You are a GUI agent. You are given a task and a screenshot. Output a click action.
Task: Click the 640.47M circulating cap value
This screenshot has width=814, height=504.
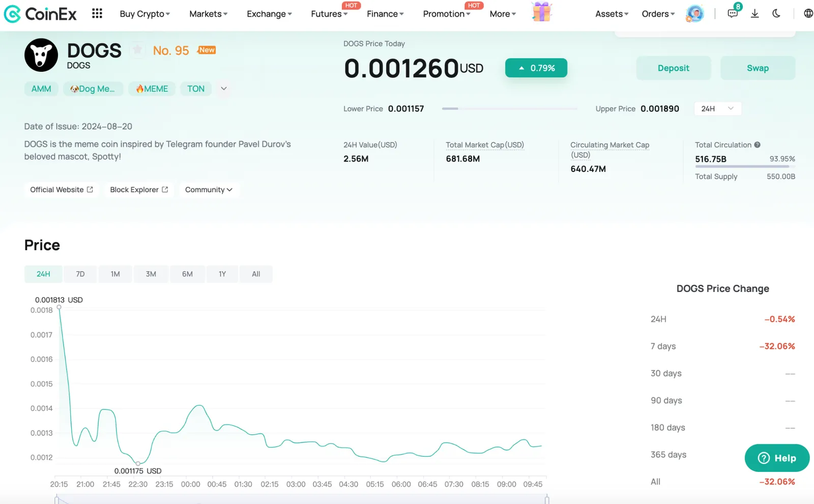pyautogui.click(x=588, y=169)
